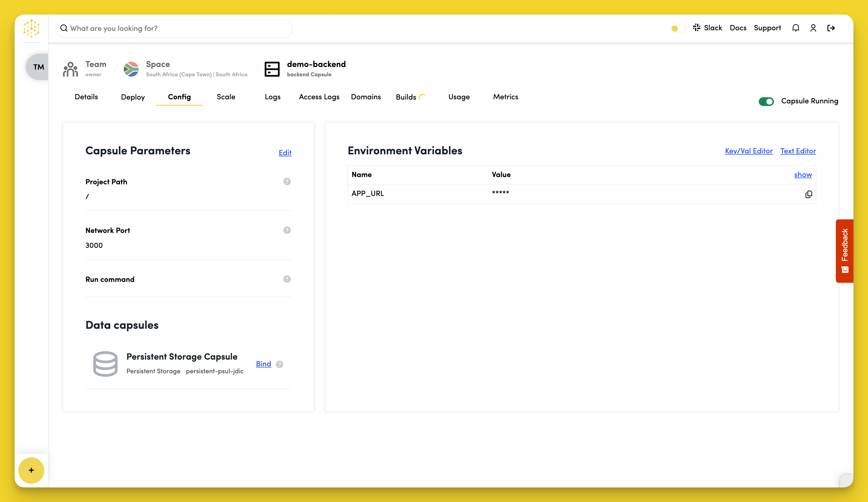Click the hive logo in sidebar
The image size is (868, 502).
pos(31,28)
